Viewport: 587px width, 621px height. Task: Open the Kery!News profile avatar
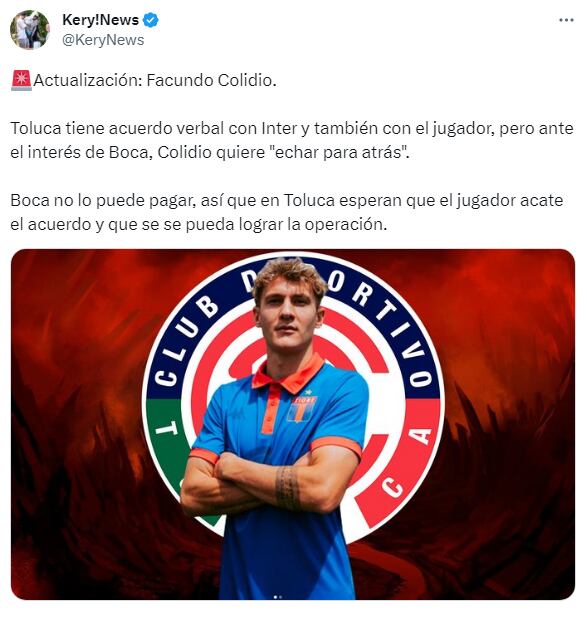tap(30, 30)
